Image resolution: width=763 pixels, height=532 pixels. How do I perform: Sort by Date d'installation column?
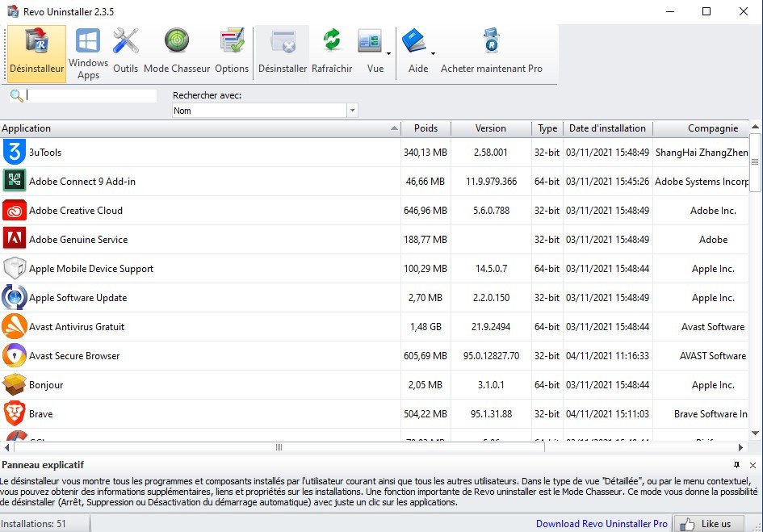(608, 128)
